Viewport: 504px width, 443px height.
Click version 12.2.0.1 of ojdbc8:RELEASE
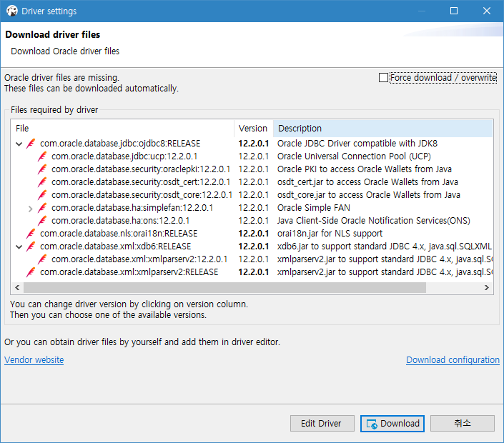point(253,144)
